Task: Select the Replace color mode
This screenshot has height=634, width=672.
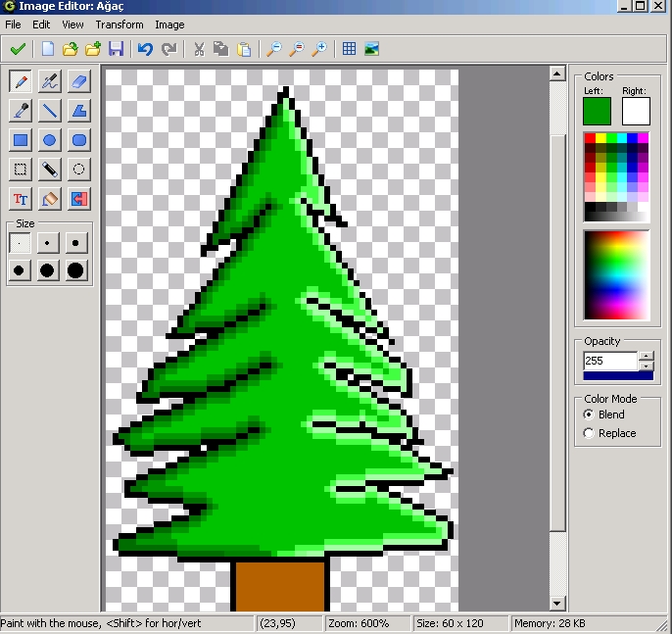Action: pyautogui.click(x=589, y=433)
